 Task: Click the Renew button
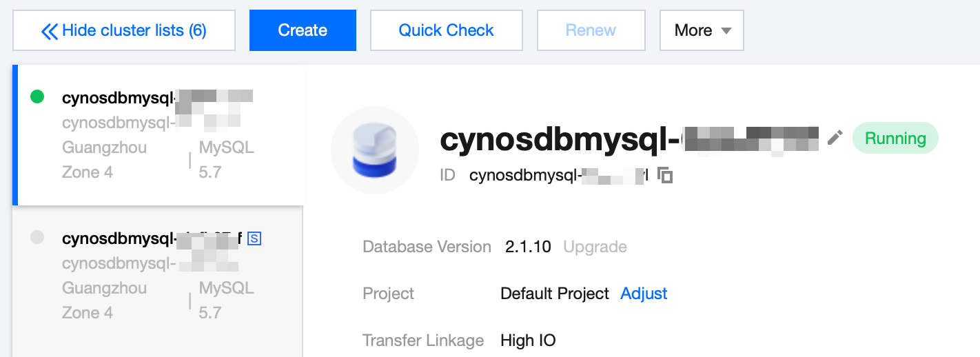(591, 30)
